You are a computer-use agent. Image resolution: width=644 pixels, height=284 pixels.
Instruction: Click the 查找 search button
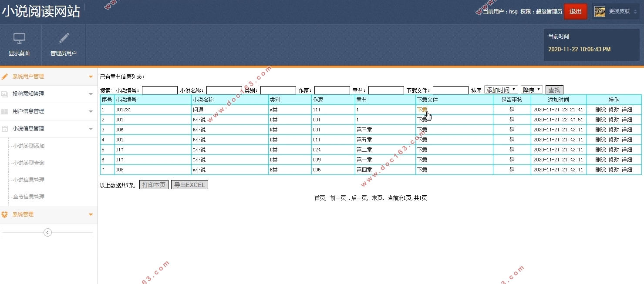554,90
